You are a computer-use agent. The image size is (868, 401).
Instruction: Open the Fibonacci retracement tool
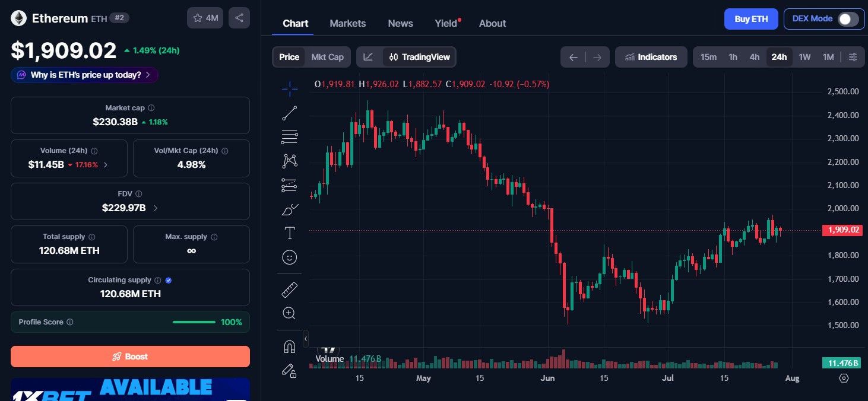(x=290, y=137)
